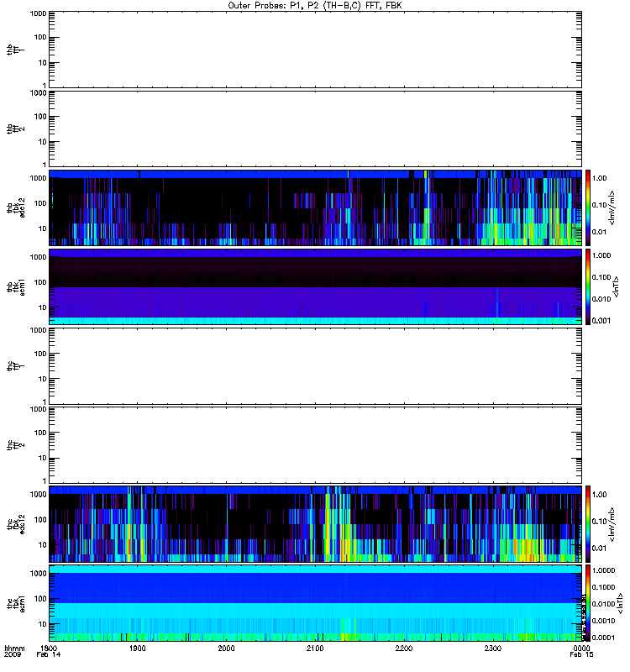The width and height of the screenshot is (630, 672).
Task: Click the 1000 y-axis tick of thb fff 1
Action: coord(38,13)
